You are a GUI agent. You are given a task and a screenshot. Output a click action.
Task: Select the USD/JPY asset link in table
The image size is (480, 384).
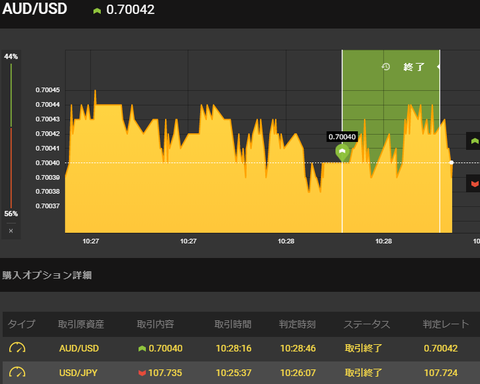click(x=78, y=373)
